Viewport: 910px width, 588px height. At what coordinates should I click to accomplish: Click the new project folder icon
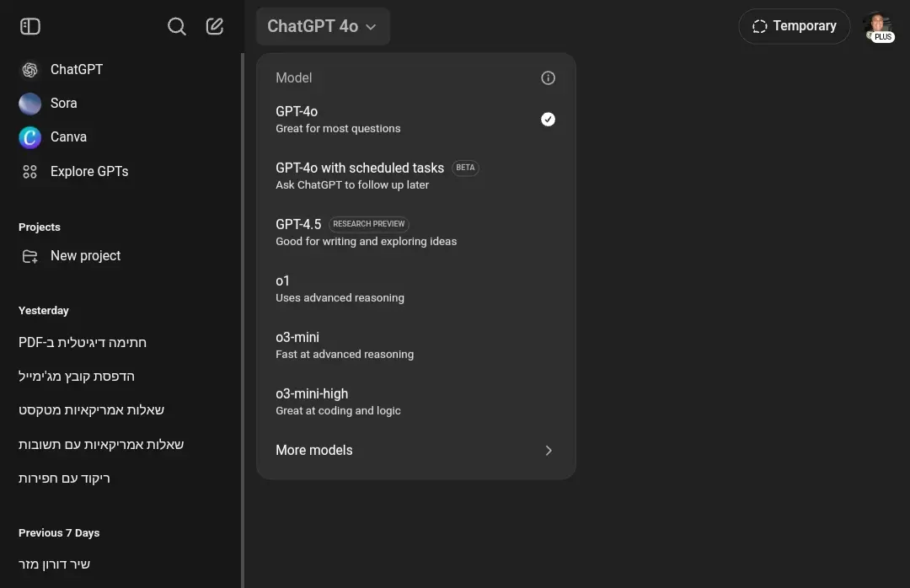click(29, 257)
